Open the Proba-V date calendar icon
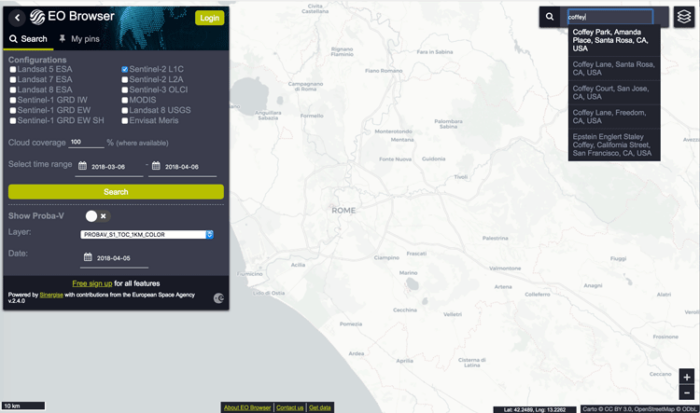 pyautogui.click(x=88, y=257)
